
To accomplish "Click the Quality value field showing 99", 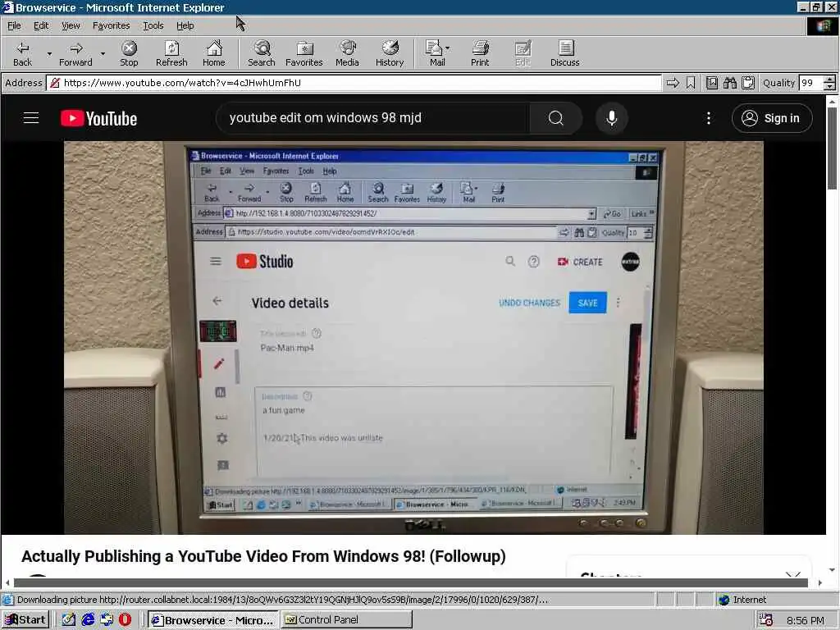I will (x=811, y=83).
